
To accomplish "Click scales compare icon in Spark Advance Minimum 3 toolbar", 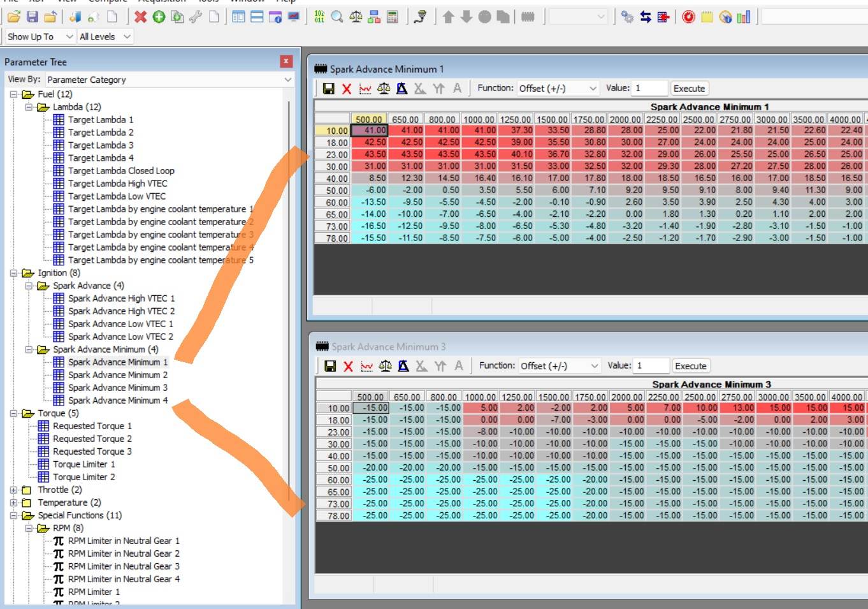I will click(x=385, y=366).
